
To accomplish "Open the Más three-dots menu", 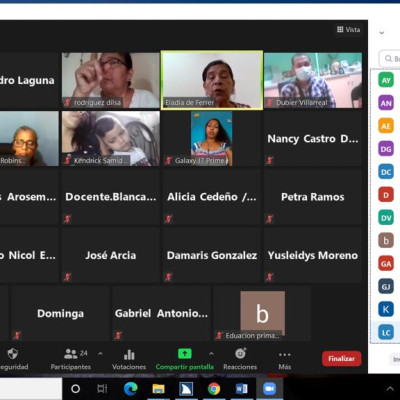I will coord(284,355).
